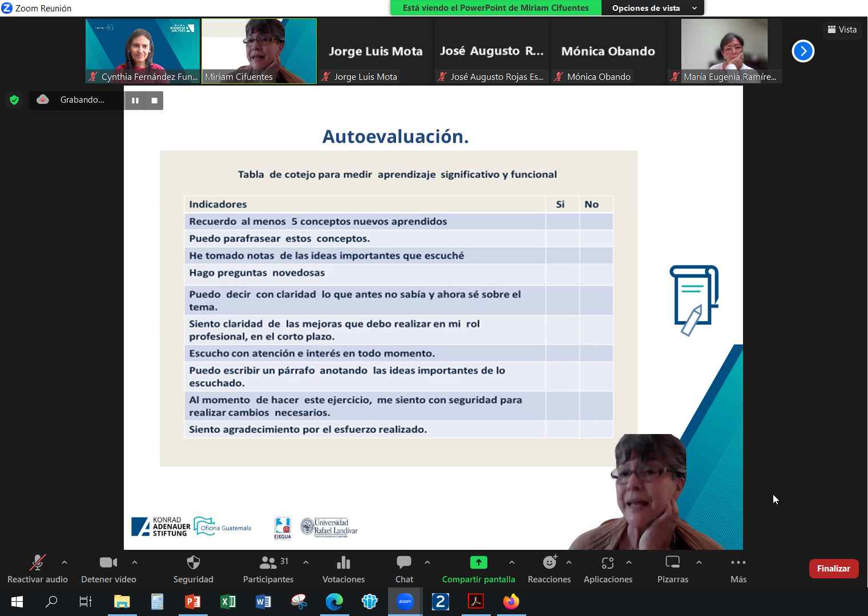Image resolution: width=868 pixels, height=616 pixels.
Task: Pause the recording
Action: (x=135, y=100)
